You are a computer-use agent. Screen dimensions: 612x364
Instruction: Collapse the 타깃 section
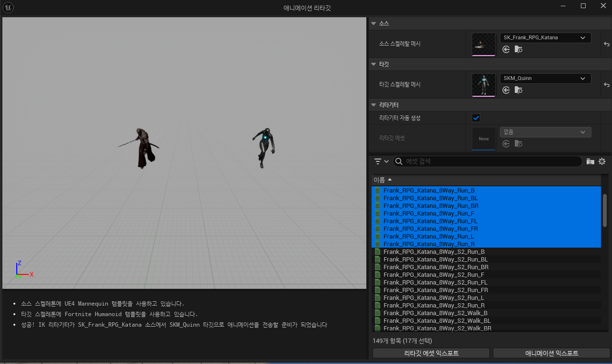pyautogui.click(x=374, y=64)
